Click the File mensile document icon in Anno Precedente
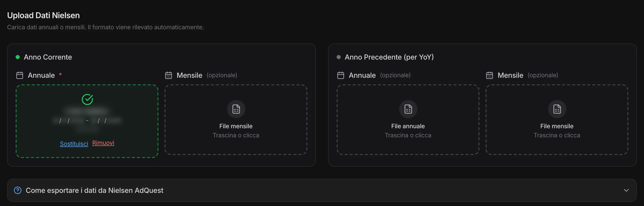The height and width of the screenshot is (206, 644). point(557,109)
